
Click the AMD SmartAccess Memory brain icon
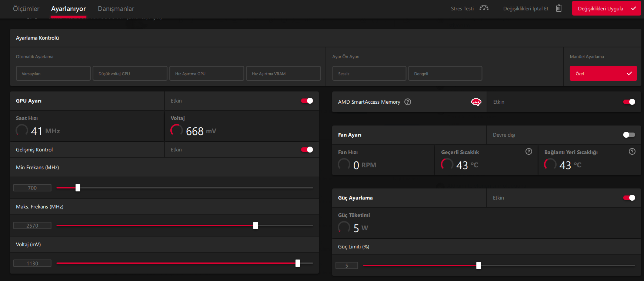click(476, 102)
